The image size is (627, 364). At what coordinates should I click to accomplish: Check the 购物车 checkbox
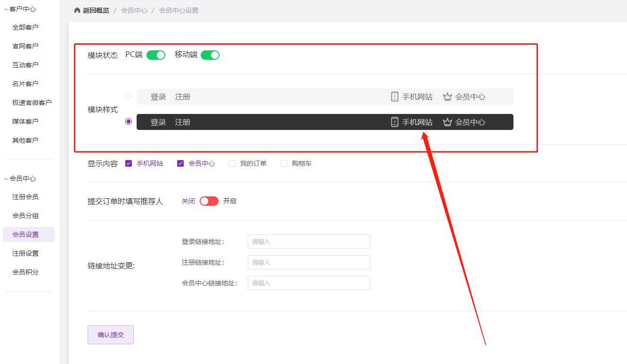click(x=284, y=163)
